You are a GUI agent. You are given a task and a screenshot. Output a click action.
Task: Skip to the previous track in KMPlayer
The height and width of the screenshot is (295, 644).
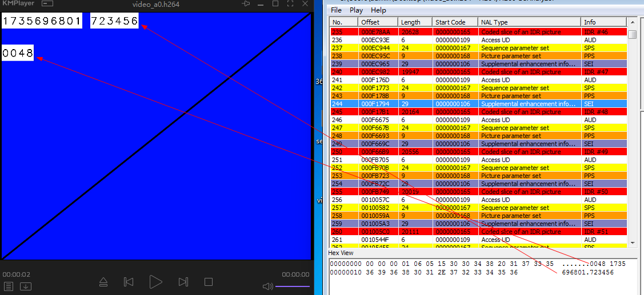[129, 282]
